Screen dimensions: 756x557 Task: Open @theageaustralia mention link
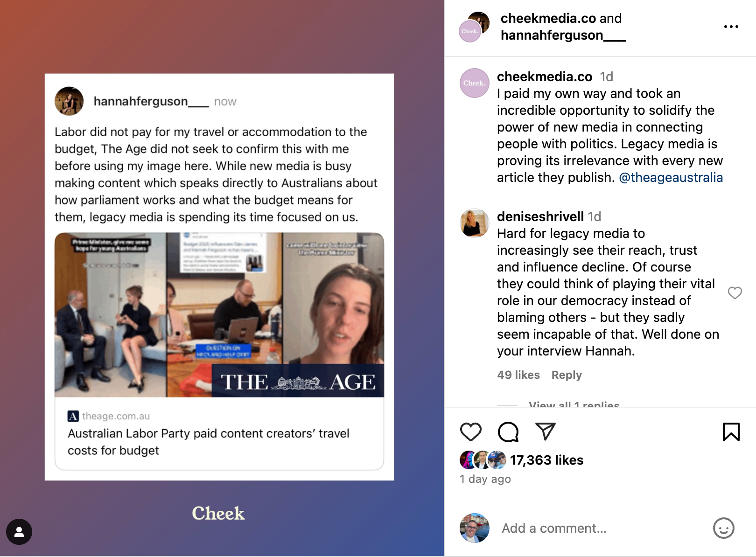click(x=671, y=177)
